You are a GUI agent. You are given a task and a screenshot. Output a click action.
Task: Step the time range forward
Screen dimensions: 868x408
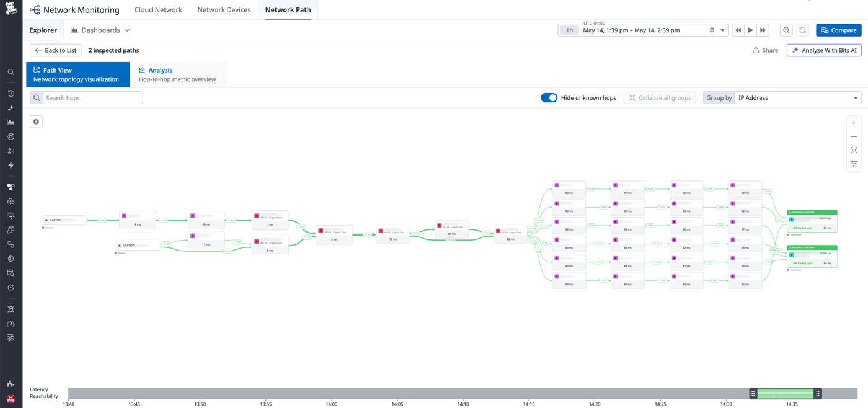763,30
